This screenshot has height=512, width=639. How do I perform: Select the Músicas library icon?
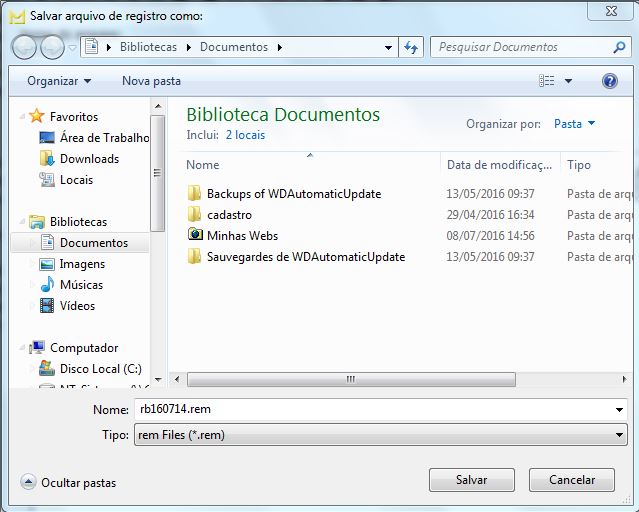coord(47,285)
